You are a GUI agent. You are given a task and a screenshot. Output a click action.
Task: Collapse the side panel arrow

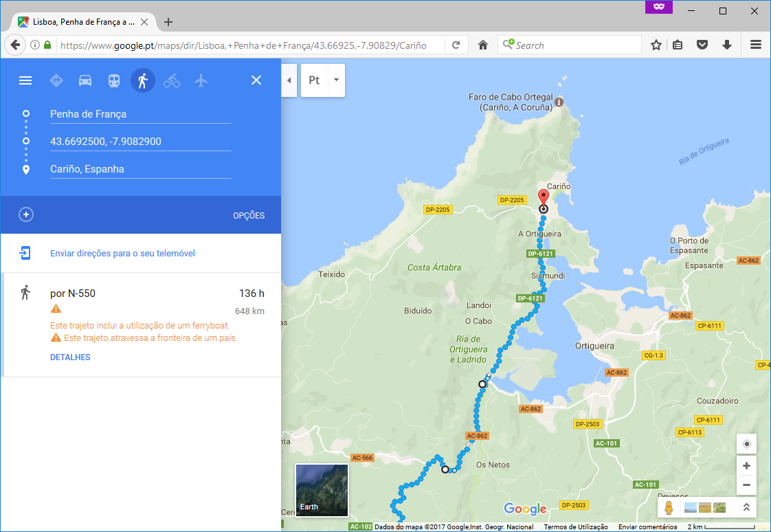pyautogui.click(x=289, y=80)
